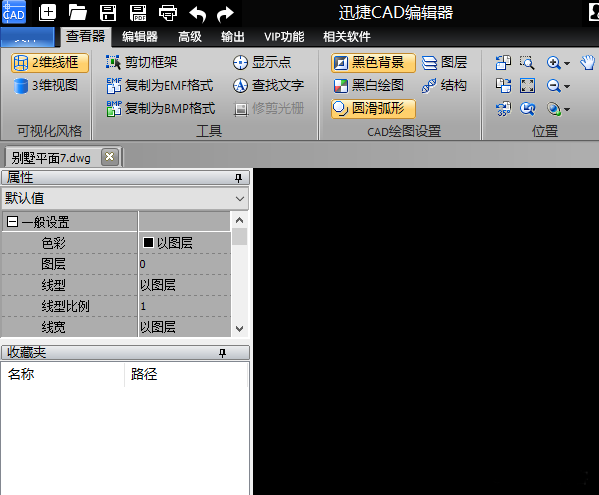This screenshot has width=599, height=495.
Task: Switch to the 编辑器 ribbon tab
Action: tap(140, 37)
